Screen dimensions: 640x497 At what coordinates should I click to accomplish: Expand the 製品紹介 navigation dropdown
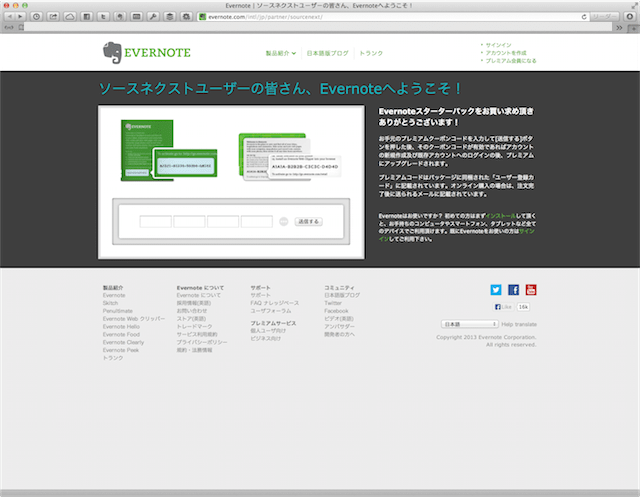[x=280, y=53]
